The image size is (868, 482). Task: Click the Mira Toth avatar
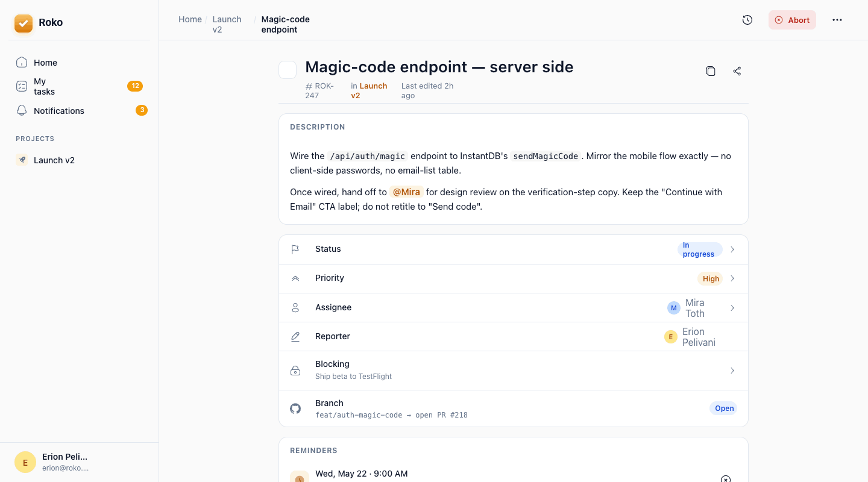click(x=674, y=308)
